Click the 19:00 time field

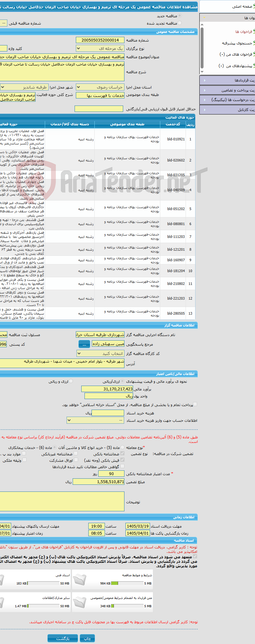click(x=96, y=526)
